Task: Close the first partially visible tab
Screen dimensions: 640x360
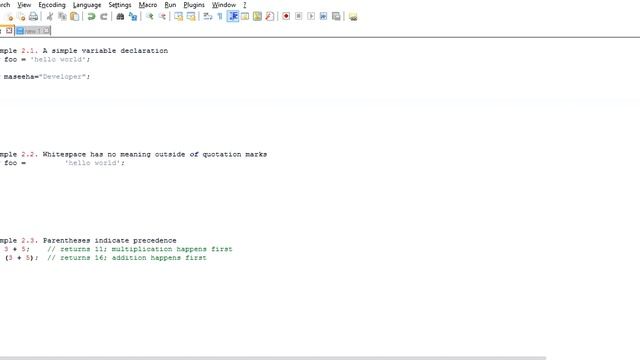Action: 9,31
